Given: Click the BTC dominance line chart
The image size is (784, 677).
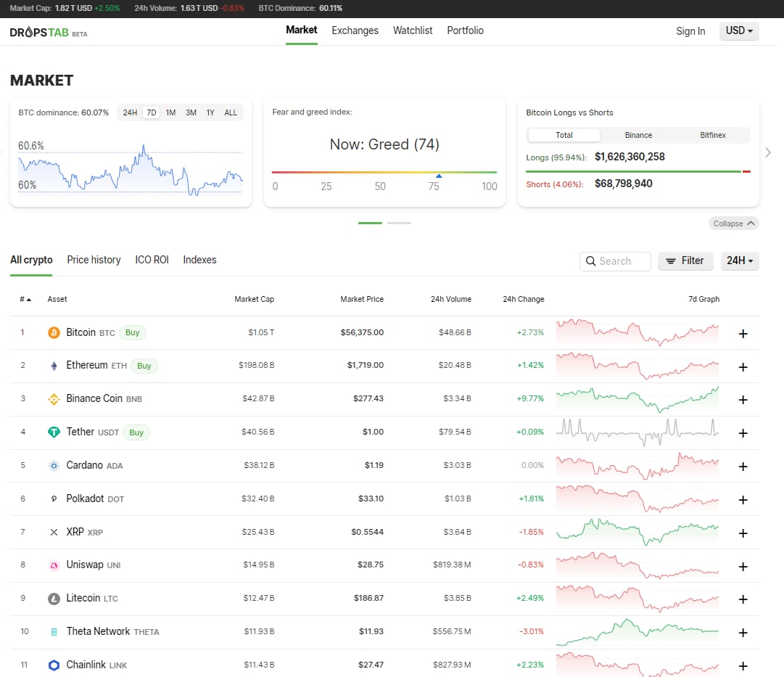Looking at the screenshot, I should coord(130,168).
